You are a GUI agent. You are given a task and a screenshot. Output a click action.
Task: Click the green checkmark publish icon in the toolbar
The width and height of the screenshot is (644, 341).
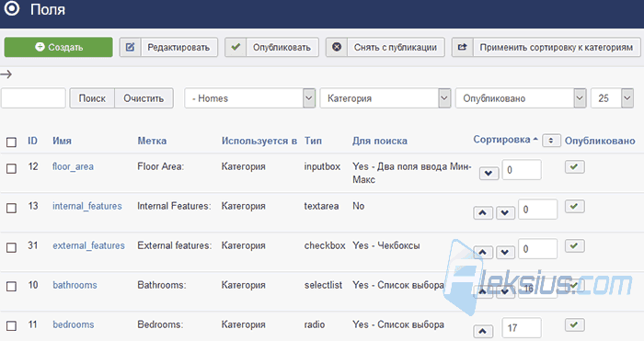[236, 47]
